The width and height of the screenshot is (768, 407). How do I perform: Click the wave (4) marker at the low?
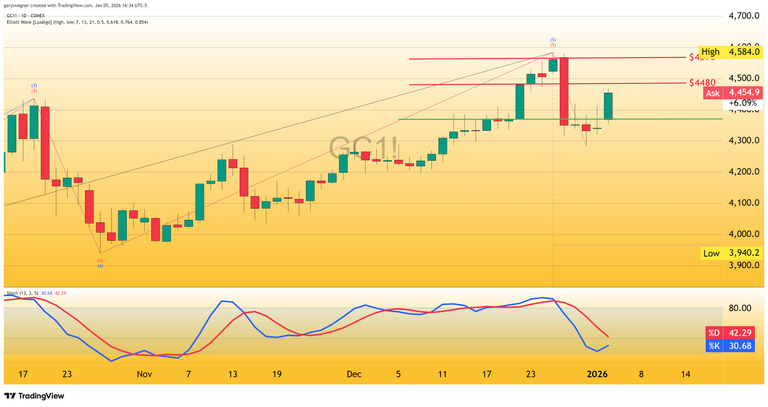pyautogui.click(x=101, y=263)
